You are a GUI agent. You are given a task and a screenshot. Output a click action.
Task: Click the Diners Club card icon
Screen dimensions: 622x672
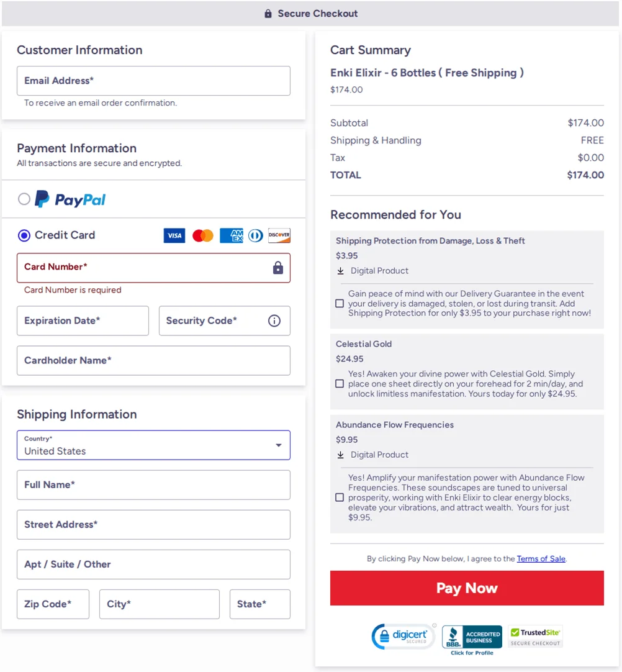click(x=256, y=235)
